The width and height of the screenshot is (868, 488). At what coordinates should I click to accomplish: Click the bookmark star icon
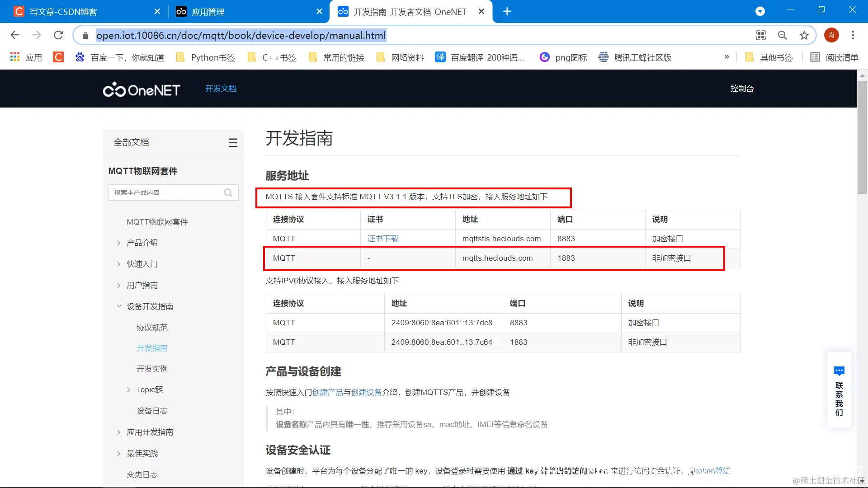tap(804, 35)
